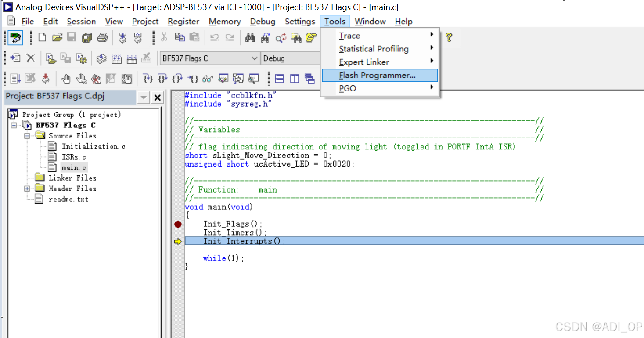This screenshot has width=644, height=338.
Task: Expand the Header Files folder
Action: [27, 189]
